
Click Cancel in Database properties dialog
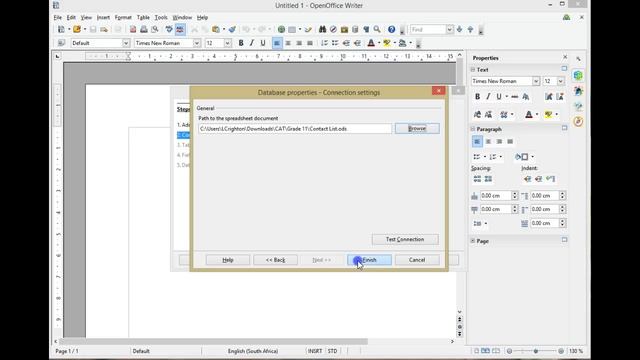(x=417, y=260)
